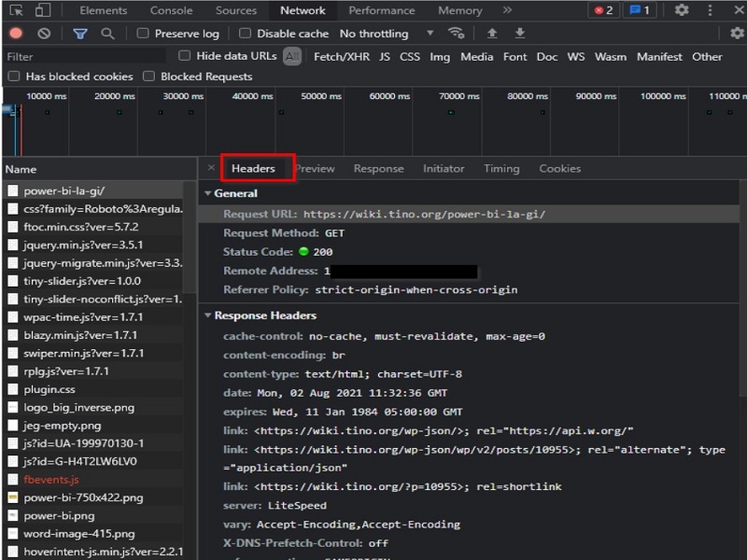Switch to the Elements panel
Image resolution: width=747 pixels, height=560 pixels.
tap(104, 10)
